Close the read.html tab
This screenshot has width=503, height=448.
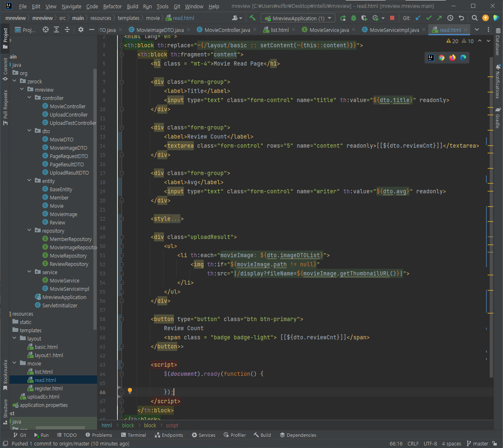click(466, 30)
